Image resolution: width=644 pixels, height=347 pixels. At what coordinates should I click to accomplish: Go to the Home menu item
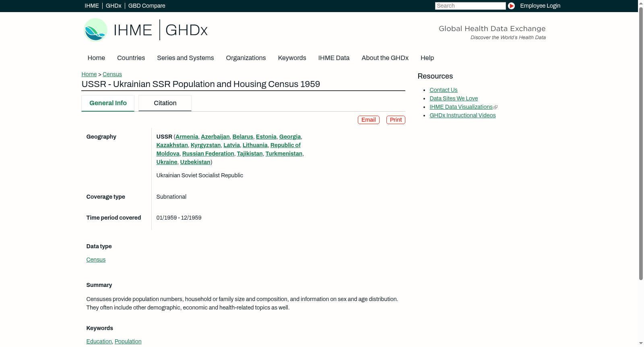[x=96, y=58]
